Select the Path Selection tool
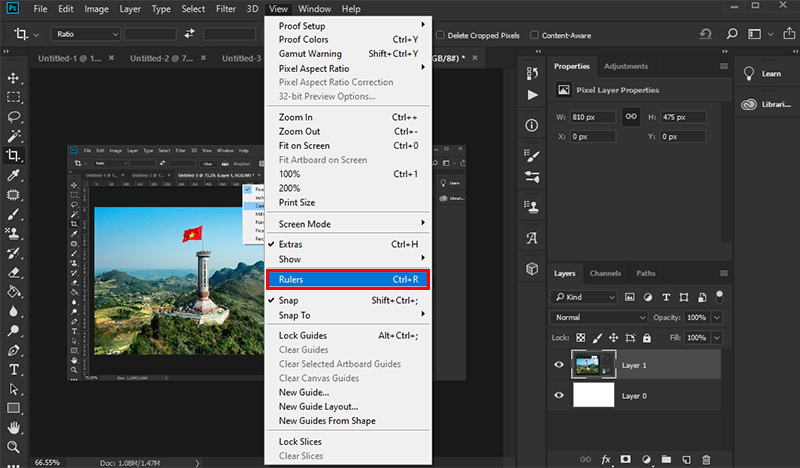Screen dimensions: 800x468 pyautogui.click(x=13, y=389)
